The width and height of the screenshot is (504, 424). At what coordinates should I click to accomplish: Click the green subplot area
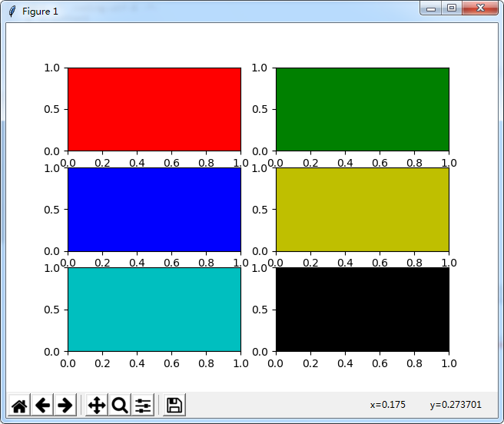363,109
